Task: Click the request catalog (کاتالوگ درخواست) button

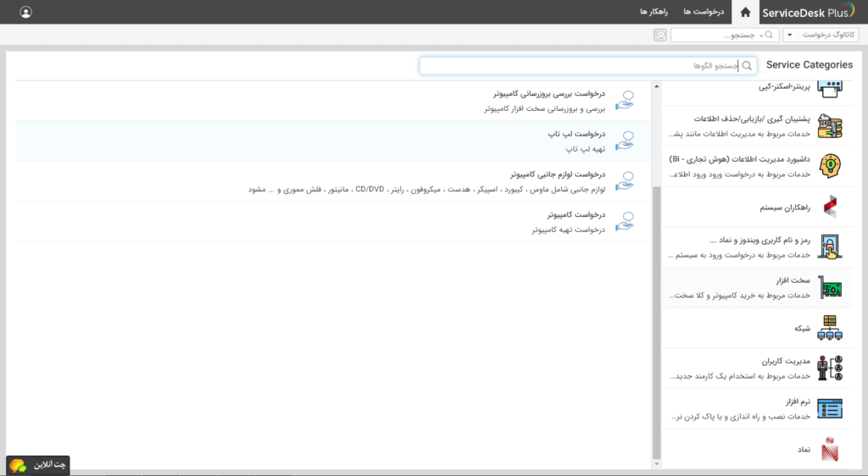Action: (828, 35)
